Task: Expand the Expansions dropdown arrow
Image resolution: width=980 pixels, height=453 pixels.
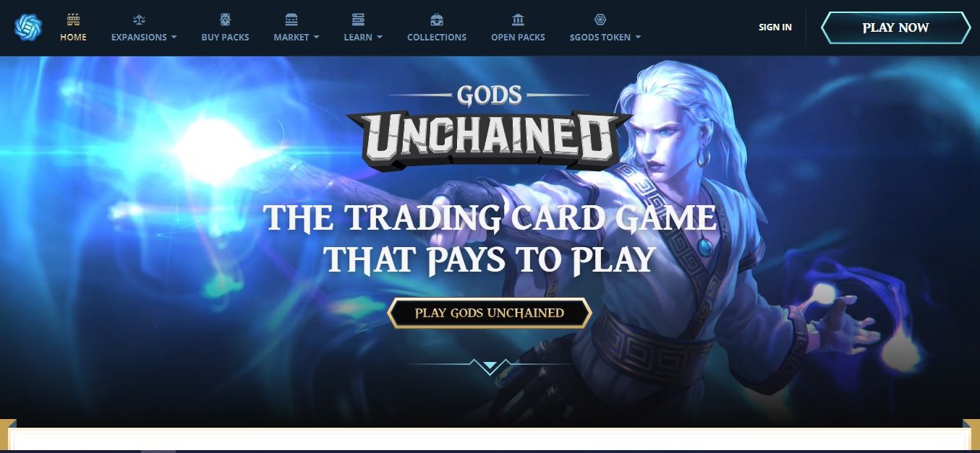Action: 174,38
